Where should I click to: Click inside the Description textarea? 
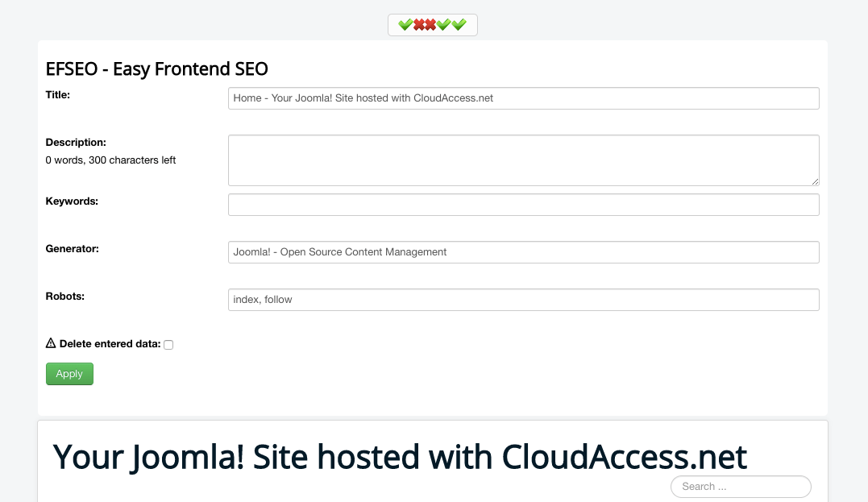point(524,160)
